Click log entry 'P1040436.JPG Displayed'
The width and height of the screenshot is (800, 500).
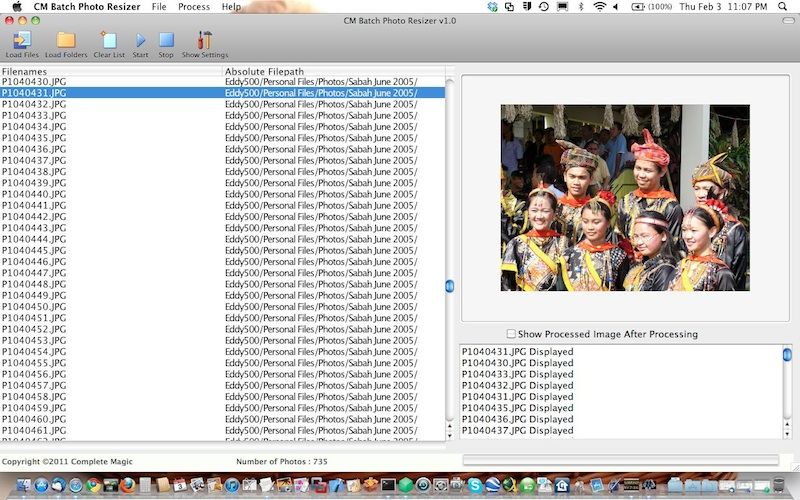point(517,419)
